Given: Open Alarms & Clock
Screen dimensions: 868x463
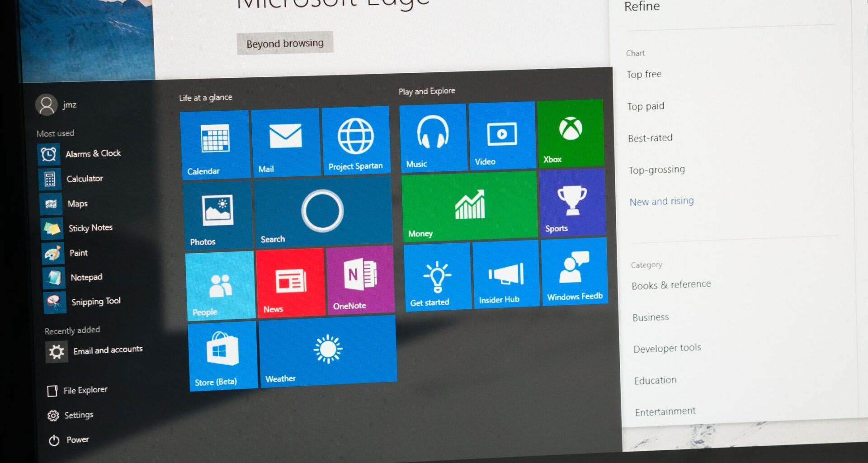Looking at the screenshot, I should pyautogui.click(x=93, y=153).
